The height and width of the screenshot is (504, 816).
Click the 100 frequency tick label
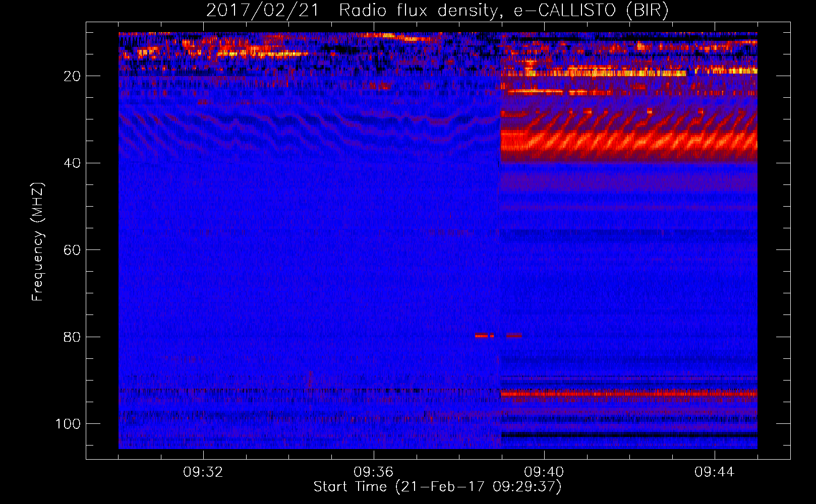69,424
